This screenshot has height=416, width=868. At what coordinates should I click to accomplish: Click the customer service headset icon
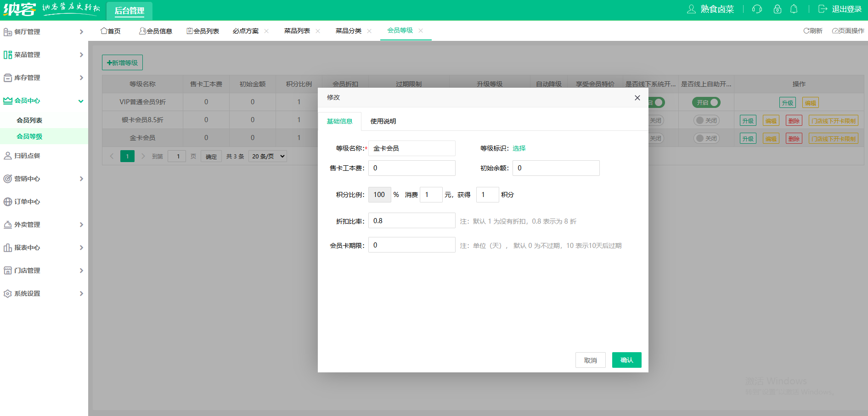(757, 9)
